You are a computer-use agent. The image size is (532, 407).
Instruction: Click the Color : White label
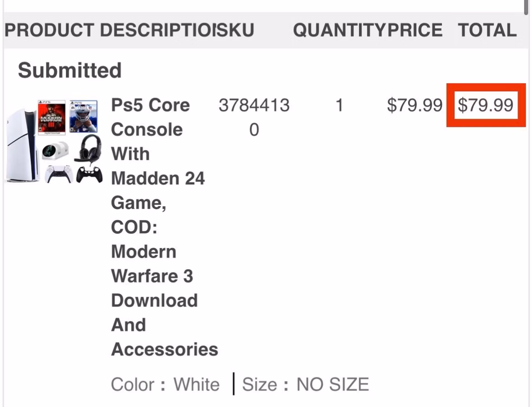[165, 384]
